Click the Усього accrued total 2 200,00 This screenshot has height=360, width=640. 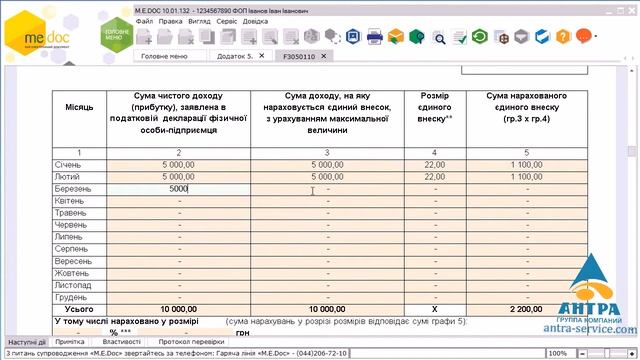click(x=527, y=309)
